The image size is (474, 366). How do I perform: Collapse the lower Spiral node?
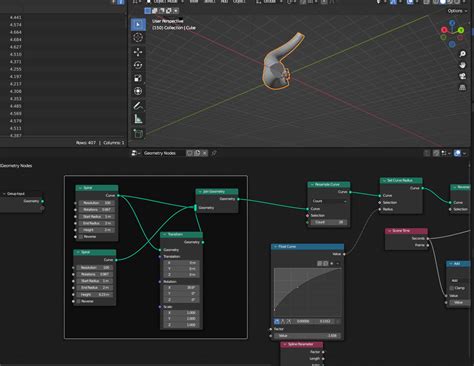78,252
